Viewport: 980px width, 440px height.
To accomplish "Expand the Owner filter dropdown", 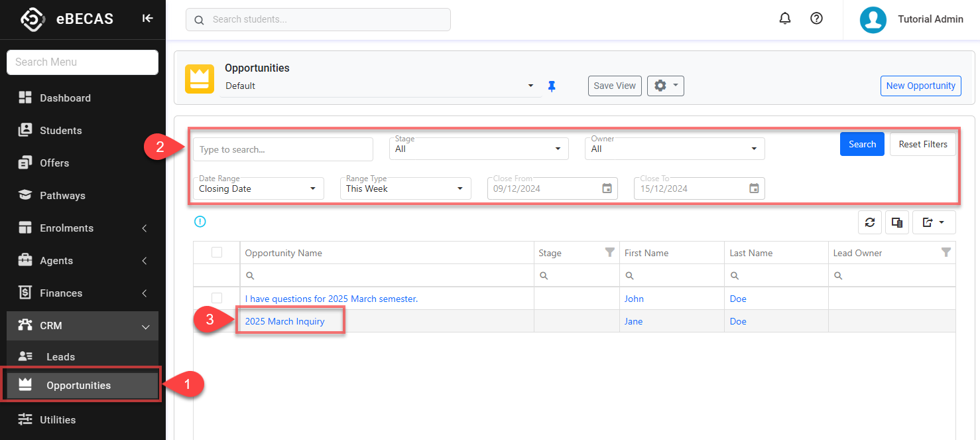I will (x=674, y=149).
